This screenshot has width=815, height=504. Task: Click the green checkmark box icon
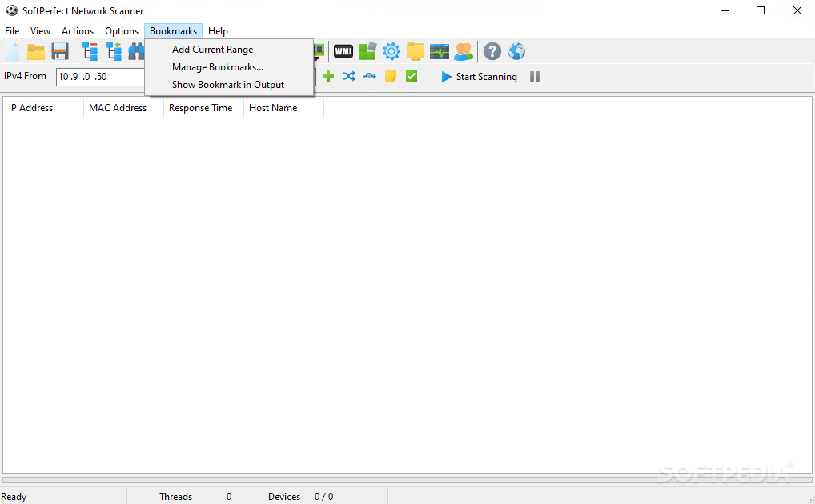click(x=412, y=76)
